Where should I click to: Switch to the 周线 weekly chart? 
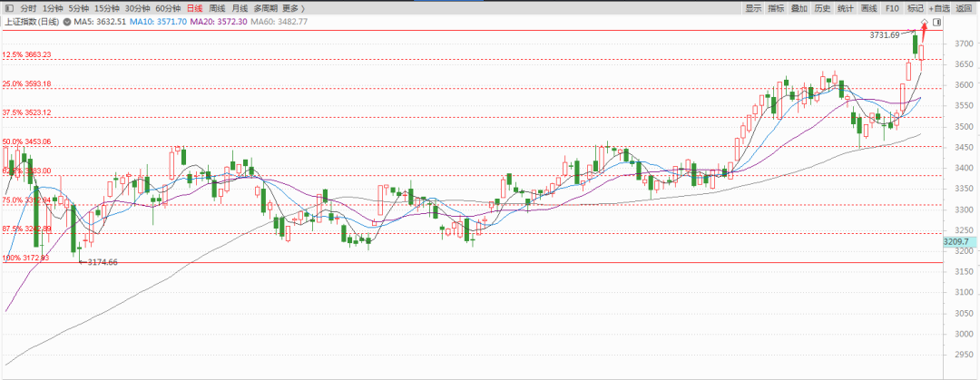[217, 8]
